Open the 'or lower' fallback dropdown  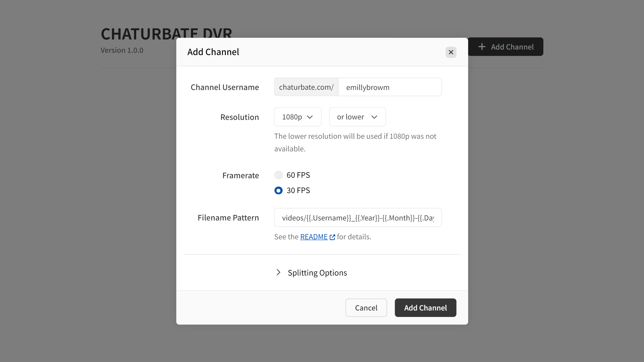pos(357,117)
